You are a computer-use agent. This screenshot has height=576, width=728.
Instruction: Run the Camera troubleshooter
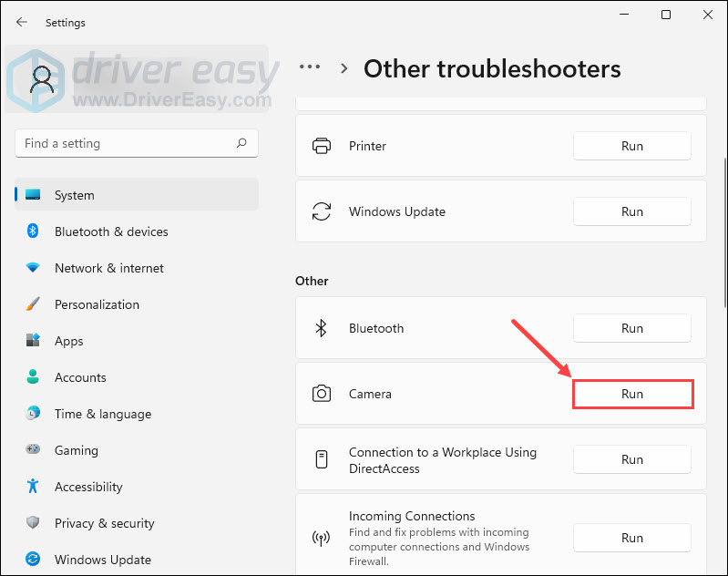point(632,394)
